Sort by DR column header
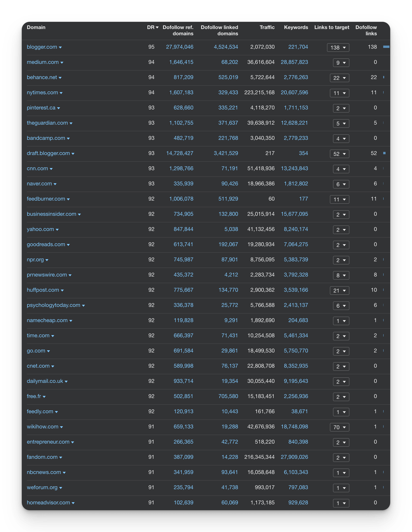Screen dimensions: 412x532 click(x=153, y=27)
